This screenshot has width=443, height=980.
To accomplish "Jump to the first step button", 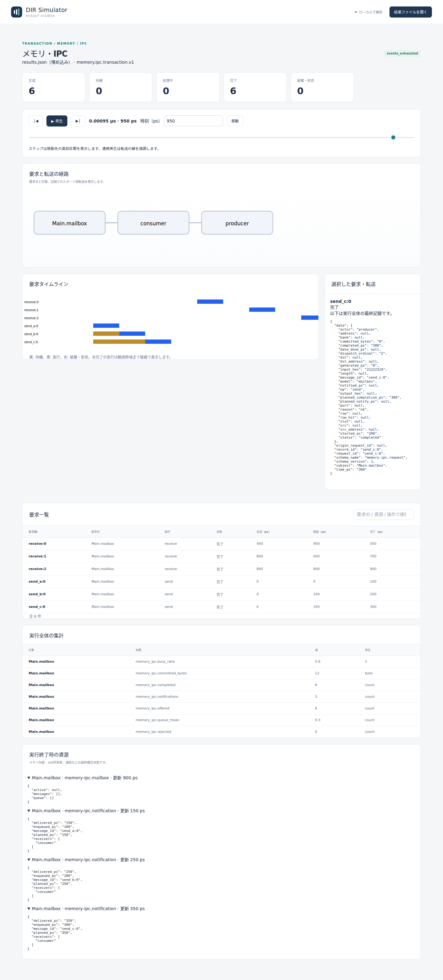I will (36, 121).
